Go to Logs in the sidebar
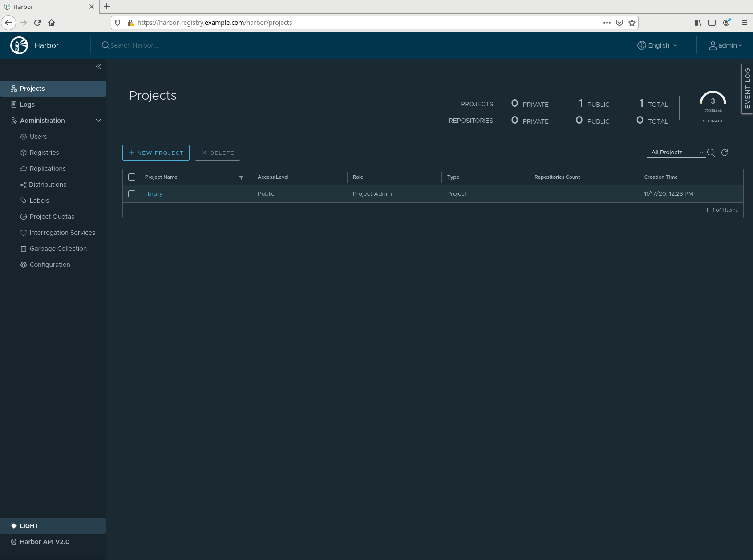Image resolution: width=753 pixels, height=560 pixels. coord(27,105)
